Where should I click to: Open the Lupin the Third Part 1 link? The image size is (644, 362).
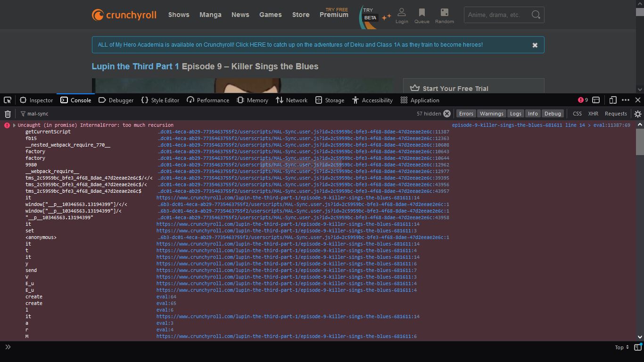point(135,66)
